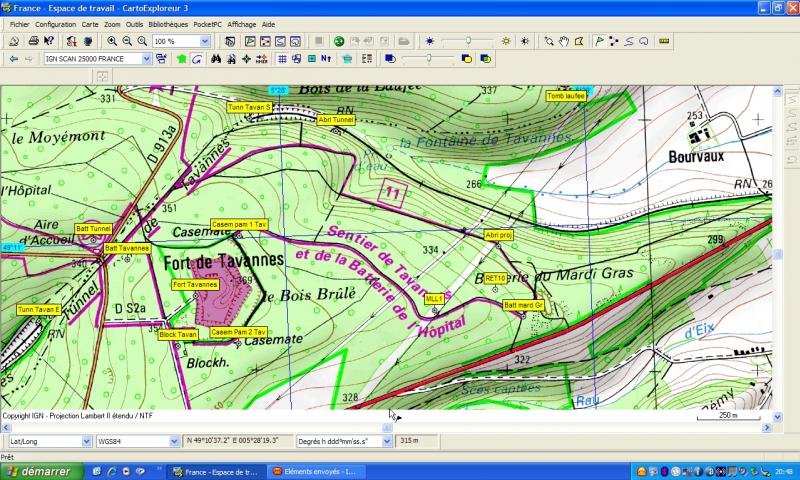The height and width of the screenshot is (480, 800).
Task: Select the hand pan tool
Action: tap(564, 41)
